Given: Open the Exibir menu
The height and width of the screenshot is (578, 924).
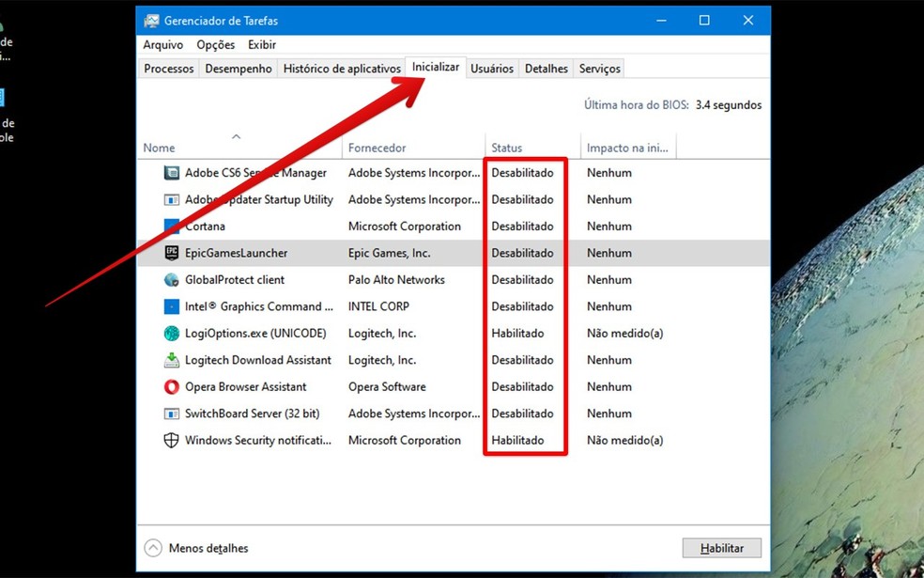Looking at the screenshot, I should pyautogui.click(x=261, y=44).
